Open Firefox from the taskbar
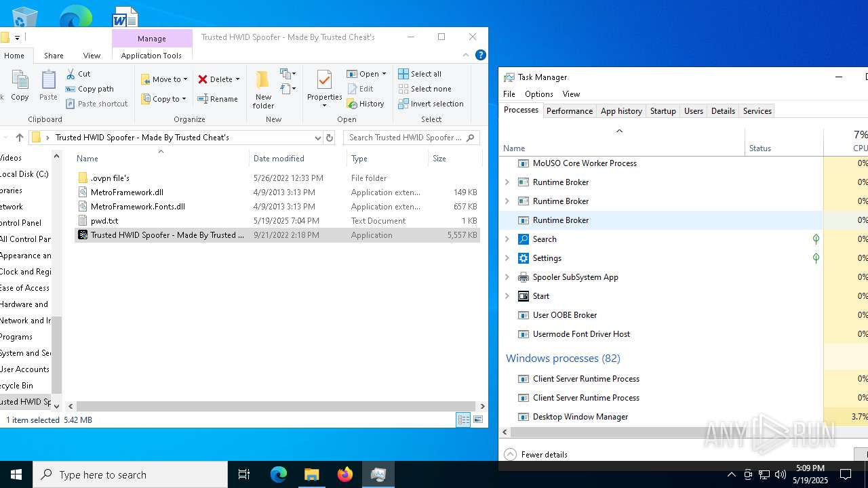Viewport: 868px width, 488px height. tap(345, 474)
